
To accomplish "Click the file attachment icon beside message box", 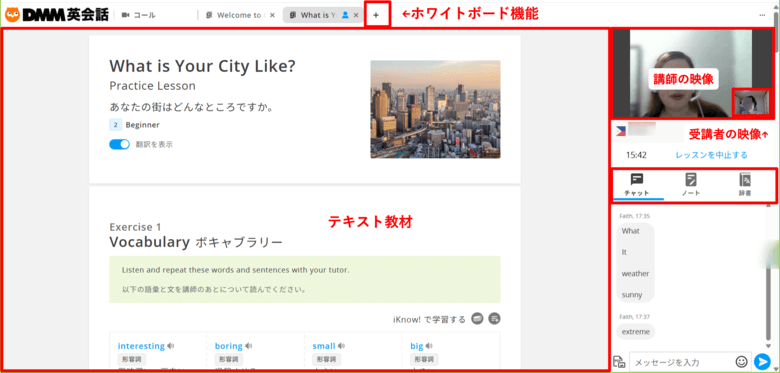I will [x=619, y=362].
